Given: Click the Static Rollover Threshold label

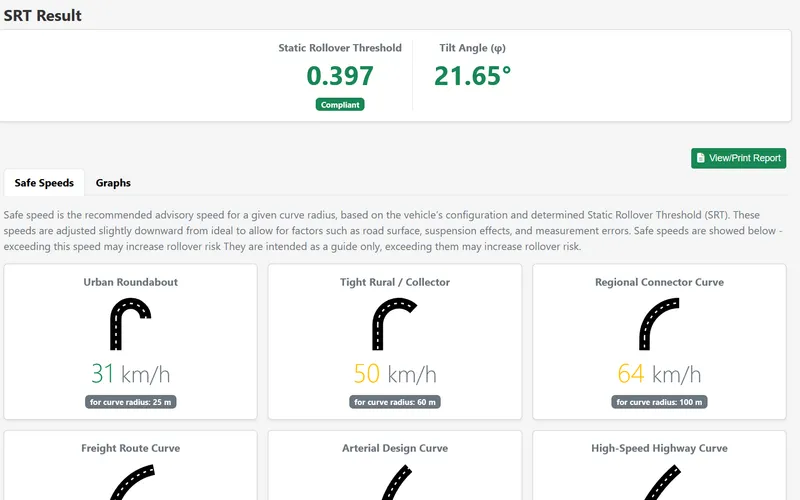Looking at the screenshot, I should click(x=340, y=48).
